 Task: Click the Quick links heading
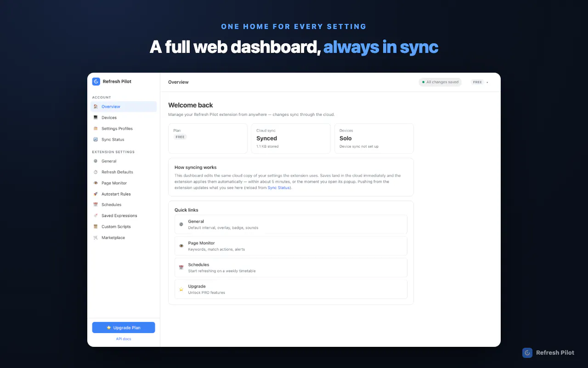(x=187, y=210)
